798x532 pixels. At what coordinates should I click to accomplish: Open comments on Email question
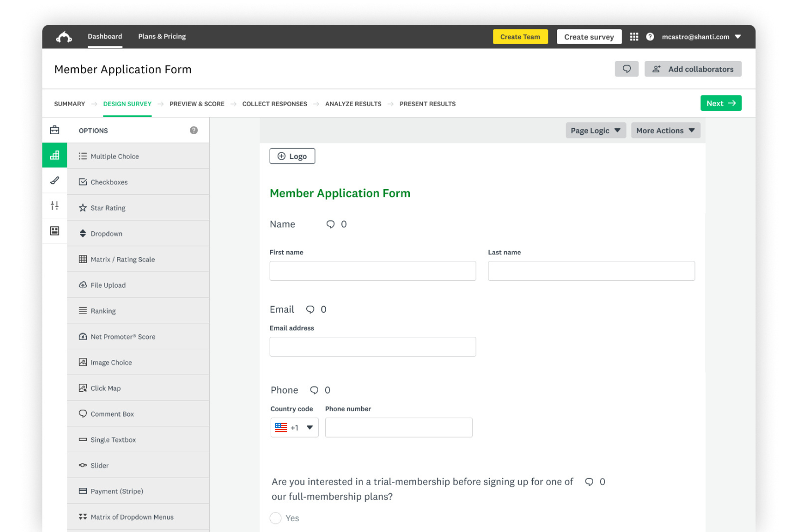310,309
